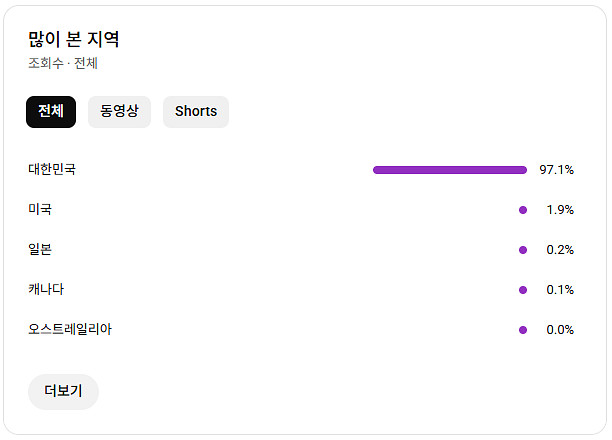
Task: Click the purple dot for 미국
Action: 523,210
